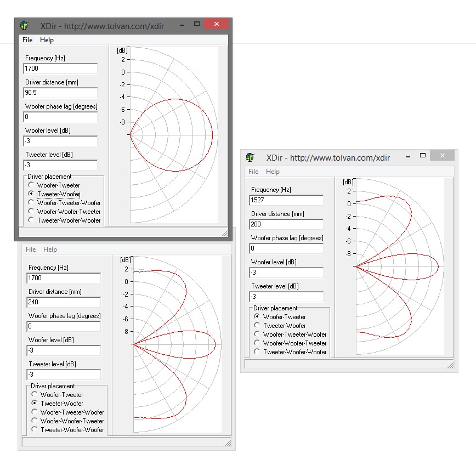Minimize the right XDir window (1527 Hz)
Image resolution: width=476 pixels, height=465 pixels.
[x=408, y=156]
